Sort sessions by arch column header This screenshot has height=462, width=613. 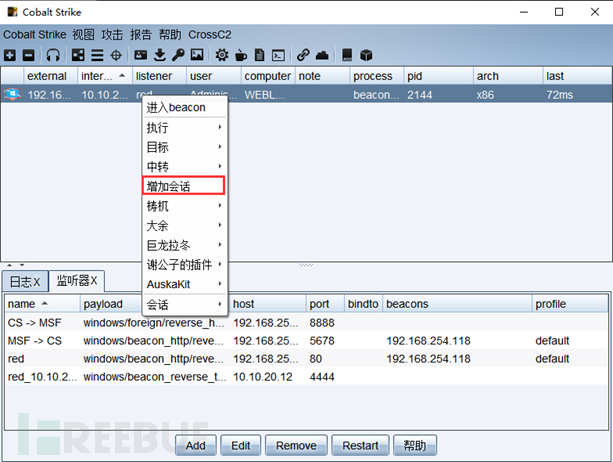[507, 75]
